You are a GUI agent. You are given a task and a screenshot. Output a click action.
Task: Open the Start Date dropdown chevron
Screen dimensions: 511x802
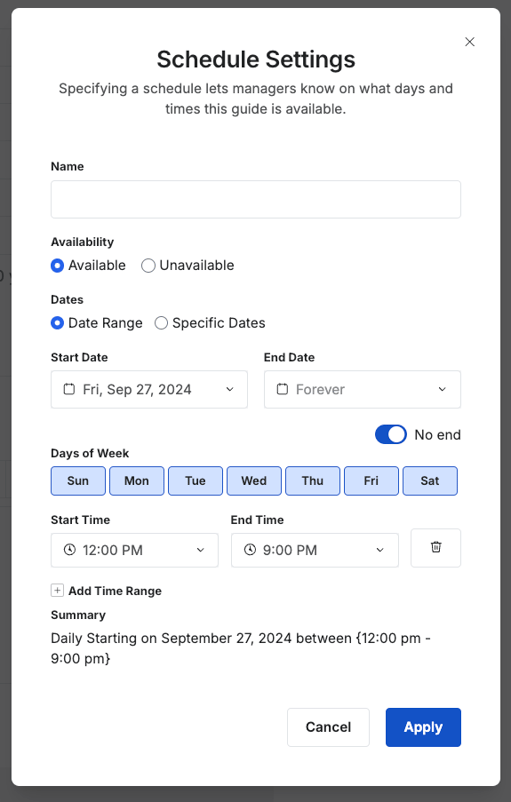(230, 389)
